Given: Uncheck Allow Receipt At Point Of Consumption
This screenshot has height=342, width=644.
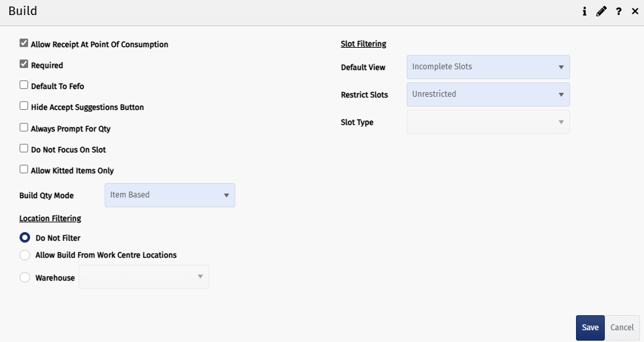Looking at the screenshot, I should (24, 44).
